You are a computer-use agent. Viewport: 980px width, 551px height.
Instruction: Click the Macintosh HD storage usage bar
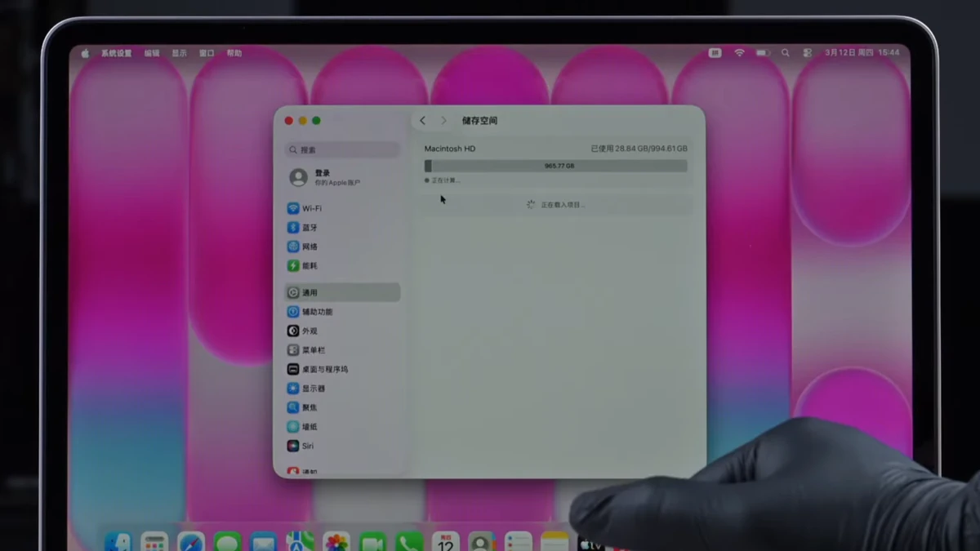(x=555, y=166)
